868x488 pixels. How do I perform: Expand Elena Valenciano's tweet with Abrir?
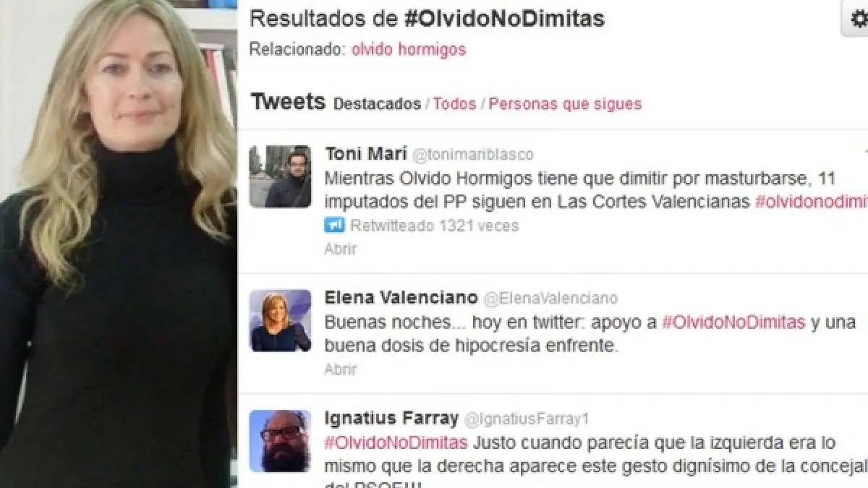tap(340, 369)
